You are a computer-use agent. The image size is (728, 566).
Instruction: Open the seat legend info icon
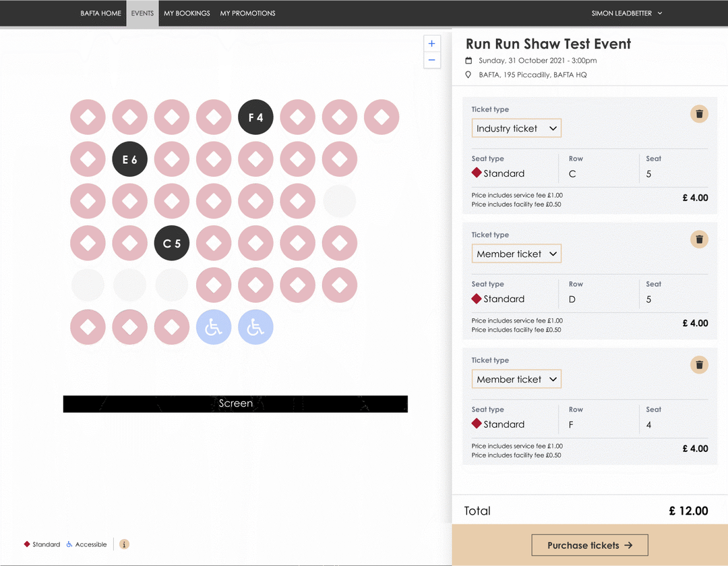click(x=124, y=544)
